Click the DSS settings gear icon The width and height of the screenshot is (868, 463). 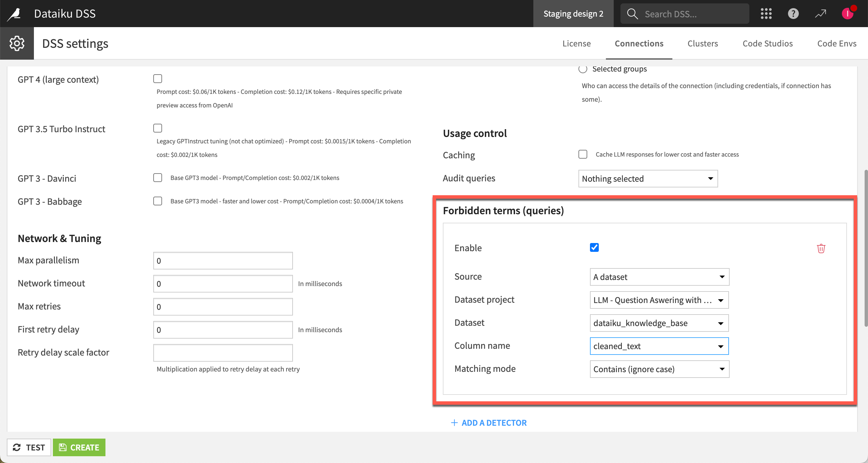click(x=17, y=43)
